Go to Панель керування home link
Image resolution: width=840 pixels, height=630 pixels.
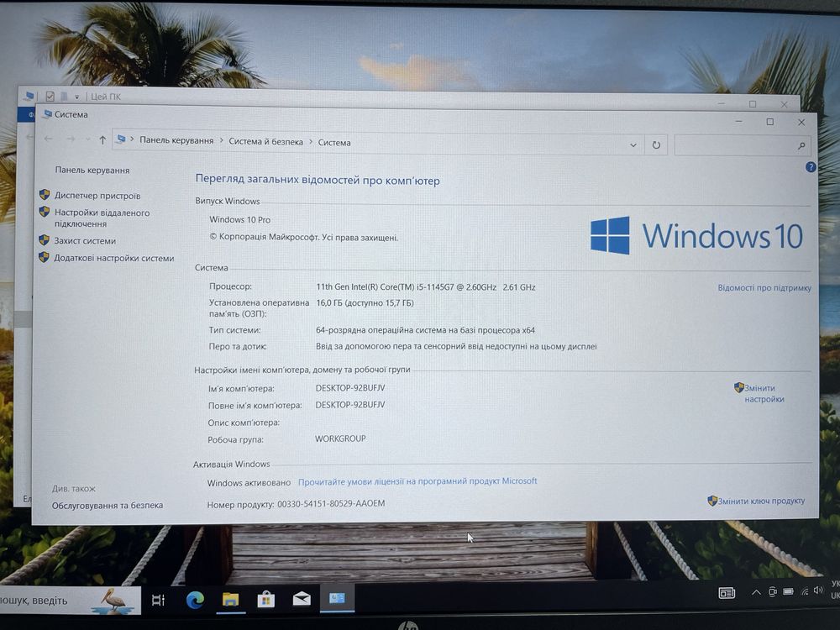click(92, 170)
